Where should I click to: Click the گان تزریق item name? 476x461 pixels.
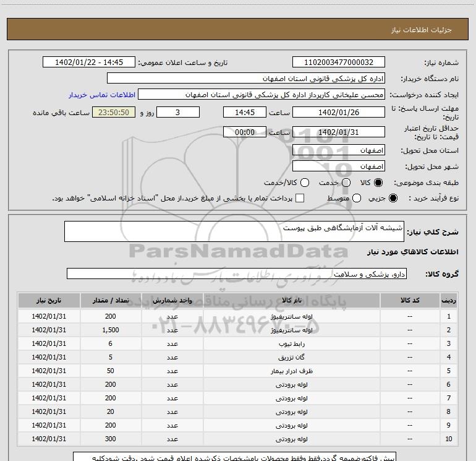[x=291, y=358]
